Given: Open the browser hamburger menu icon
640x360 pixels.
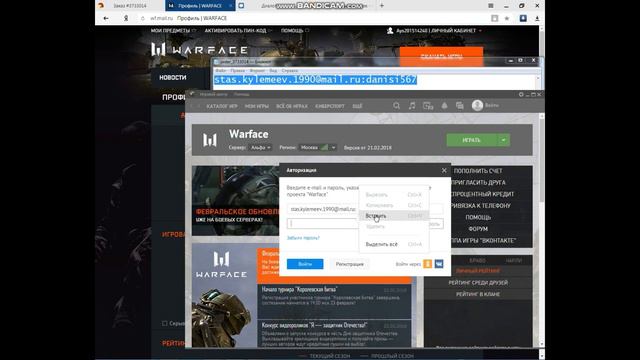Looking at the screenshot, I should [x=491, y=6].
